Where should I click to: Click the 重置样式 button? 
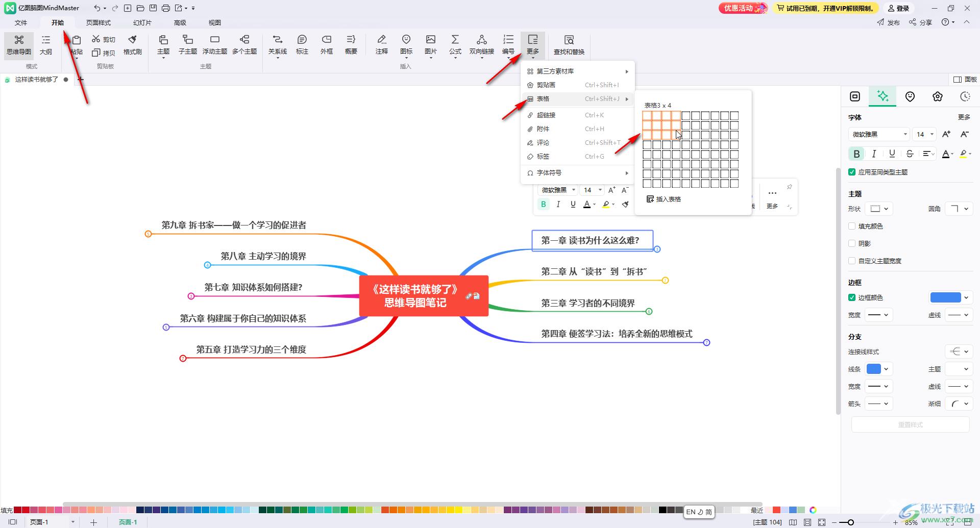pos(910,424)
